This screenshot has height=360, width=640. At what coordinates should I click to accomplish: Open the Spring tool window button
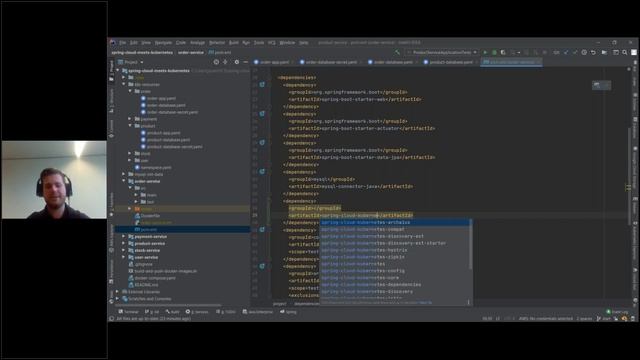[288, 312]
